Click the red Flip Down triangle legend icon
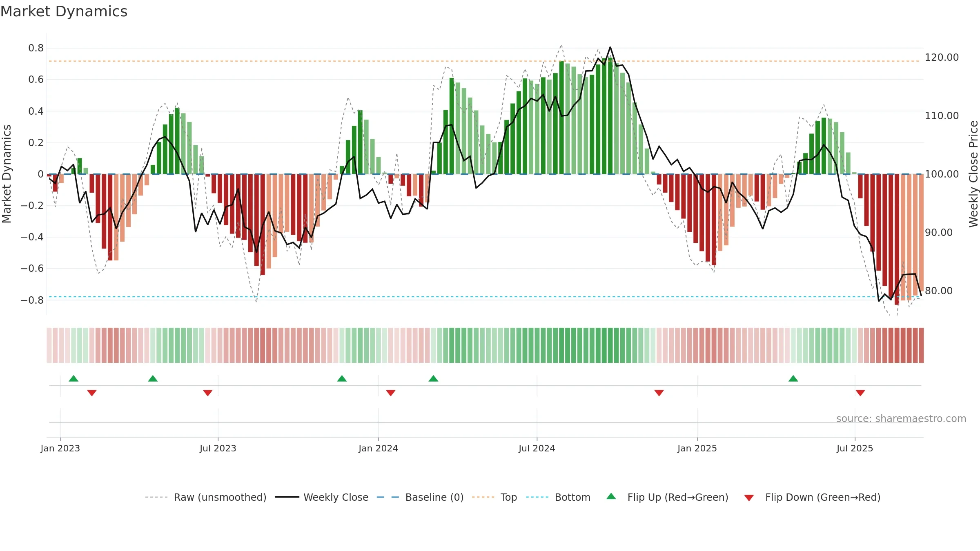980x551 pixels. click(749, 498)
